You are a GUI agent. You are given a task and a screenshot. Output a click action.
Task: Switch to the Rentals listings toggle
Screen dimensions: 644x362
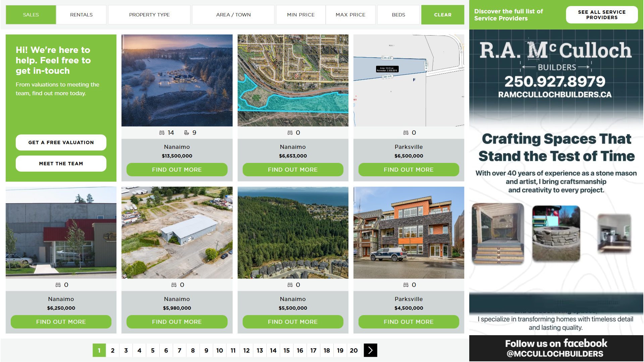tap(81, 15)
